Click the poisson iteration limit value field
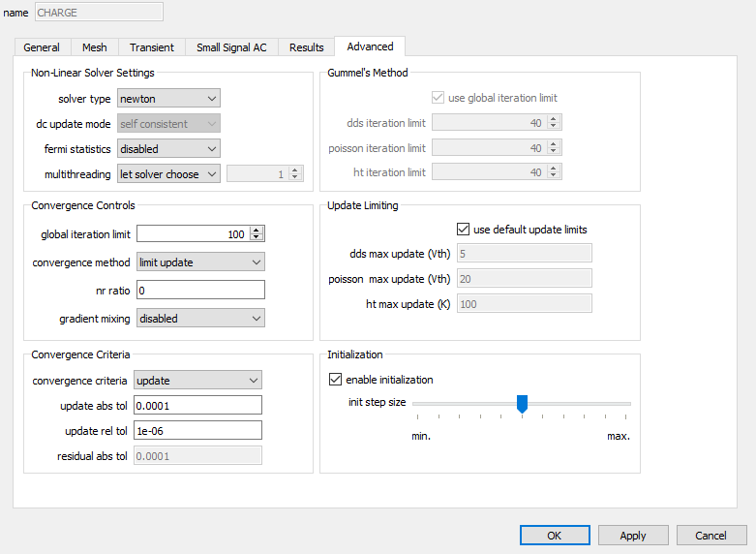This screenshot has width=756, height=554. coord(490,147)
